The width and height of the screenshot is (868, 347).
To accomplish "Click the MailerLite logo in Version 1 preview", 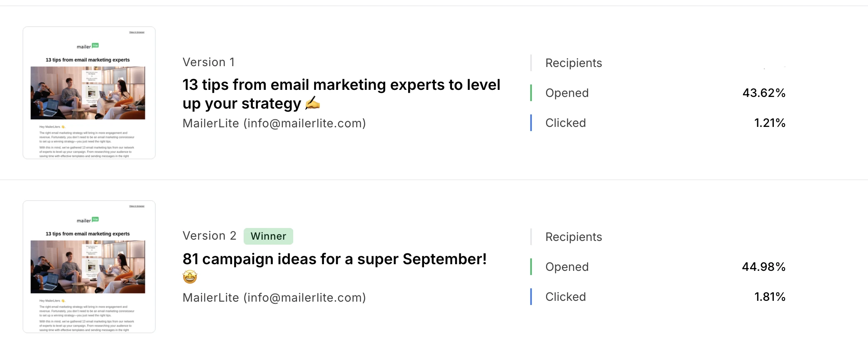I will [87, 46].
